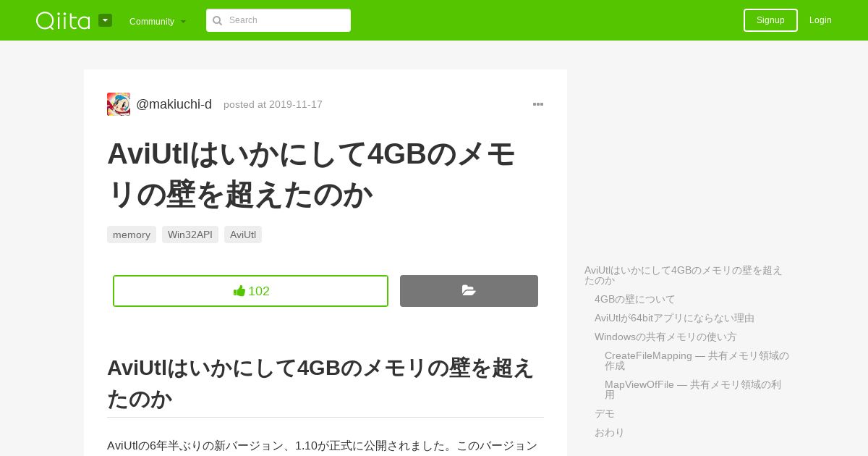Jump to 'デモ' section in contents

[x=605, y=413]
